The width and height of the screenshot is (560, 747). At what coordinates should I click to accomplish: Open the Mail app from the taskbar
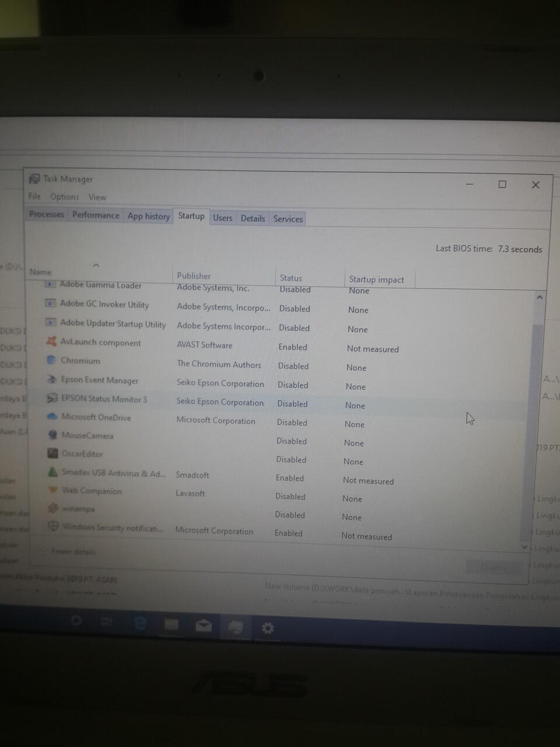(x=204, y=626)
